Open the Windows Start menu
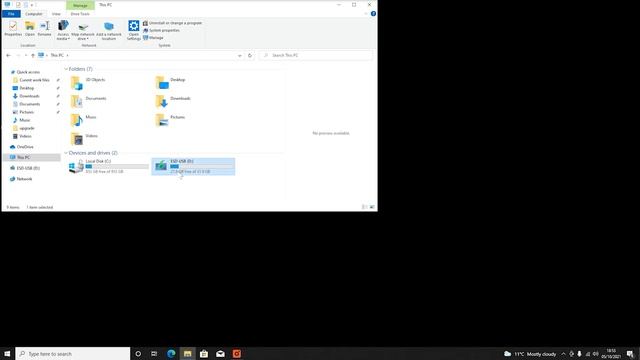The height and width of the screenshot is (360, 640). (7, 353)
